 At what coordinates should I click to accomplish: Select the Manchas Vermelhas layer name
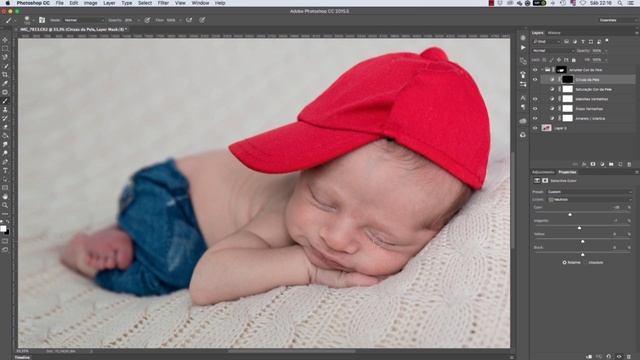click(x=591, y=99)
